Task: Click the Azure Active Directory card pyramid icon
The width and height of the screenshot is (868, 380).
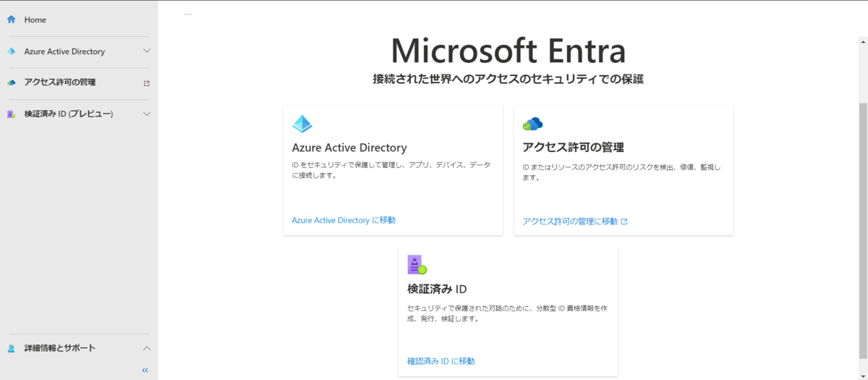Action: (x=302, y=124)
